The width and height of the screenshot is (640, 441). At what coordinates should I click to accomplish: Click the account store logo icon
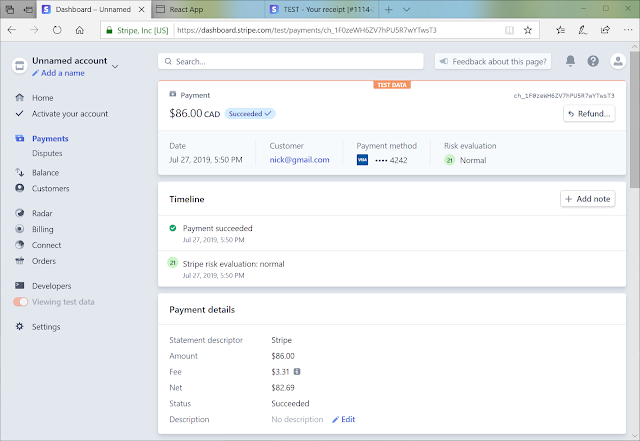click(19, 66)
